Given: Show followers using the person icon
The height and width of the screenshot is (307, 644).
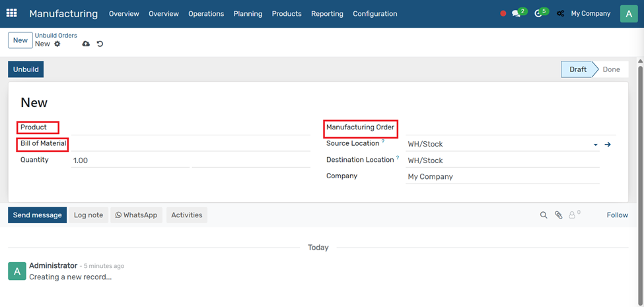Looking at the screenshot, I should tap(573, 215).
